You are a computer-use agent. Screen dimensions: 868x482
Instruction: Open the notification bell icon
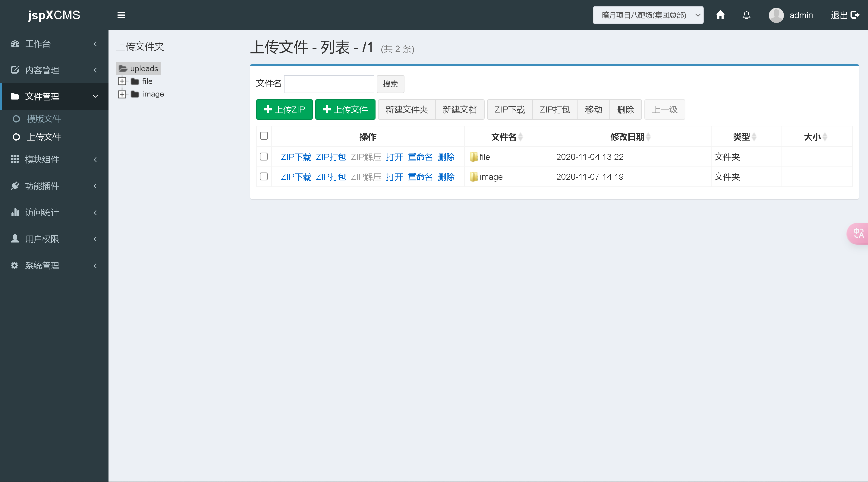[x=746, y=15]
